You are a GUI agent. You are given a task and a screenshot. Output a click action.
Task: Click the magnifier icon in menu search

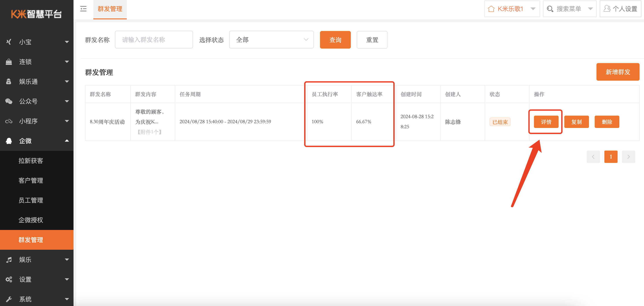(x=550, y=9)
